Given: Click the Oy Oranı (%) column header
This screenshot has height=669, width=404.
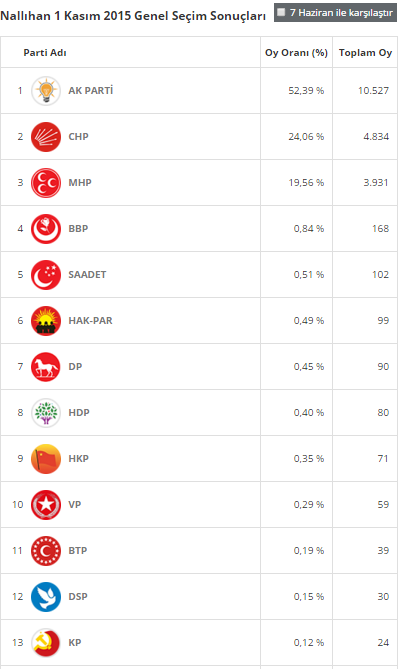Looking at the screenshot, I should [x=296, y=53].
